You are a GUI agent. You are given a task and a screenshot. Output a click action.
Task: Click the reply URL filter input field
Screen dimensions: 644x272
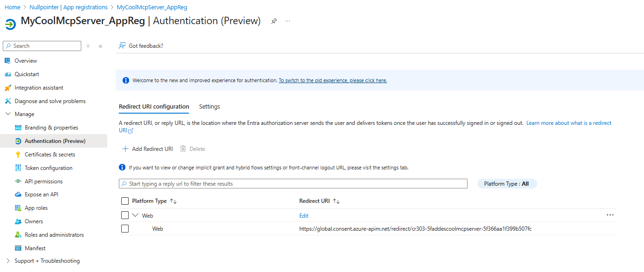pyautogui.click(x=293, y=184)
